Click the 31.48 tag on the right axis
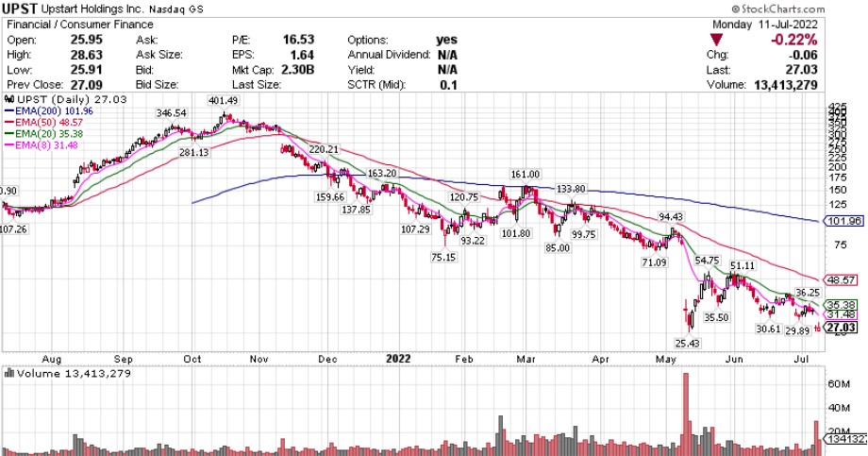 (841, 314)
